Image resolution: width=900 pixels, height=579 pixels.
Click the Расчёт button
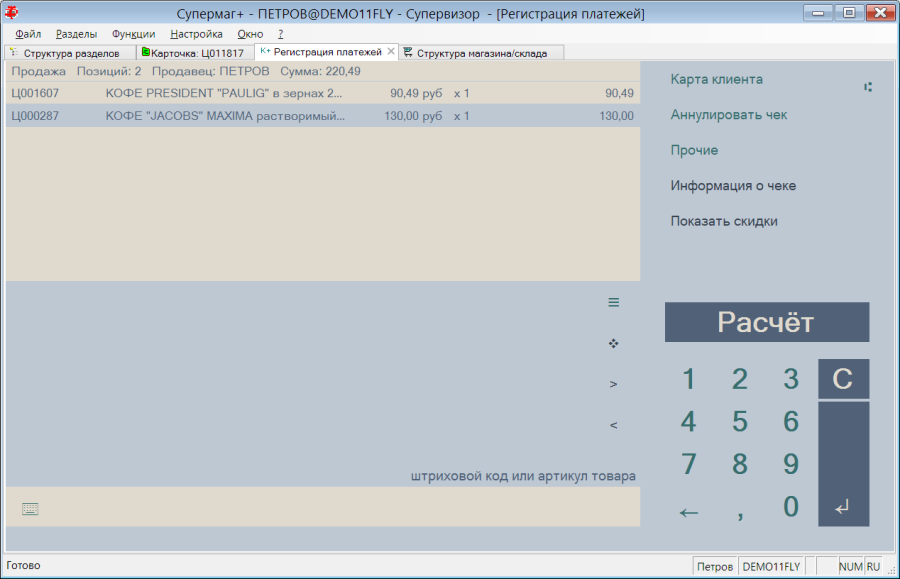(x=767, y=322)
